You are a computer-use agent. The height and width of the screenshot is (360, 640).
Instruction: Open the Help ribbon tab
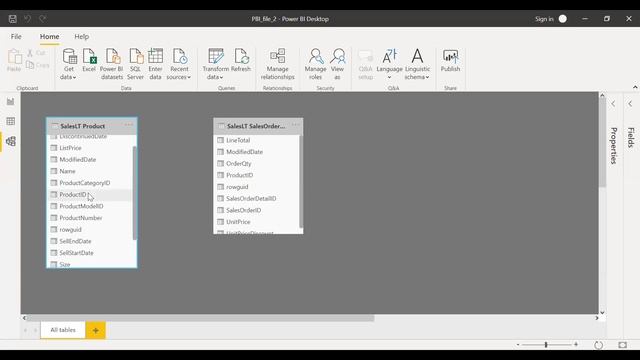(82, 36)
